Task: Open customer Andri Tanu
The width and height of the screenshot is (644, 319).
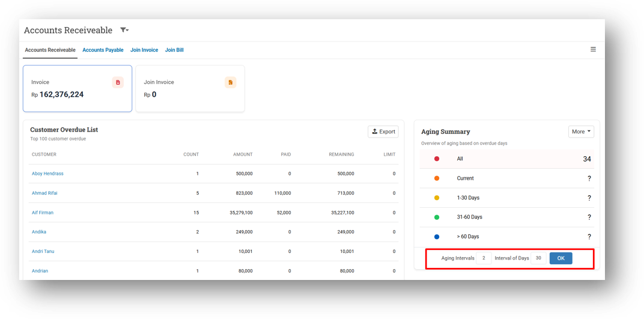Action: click(x=43, y=251)
